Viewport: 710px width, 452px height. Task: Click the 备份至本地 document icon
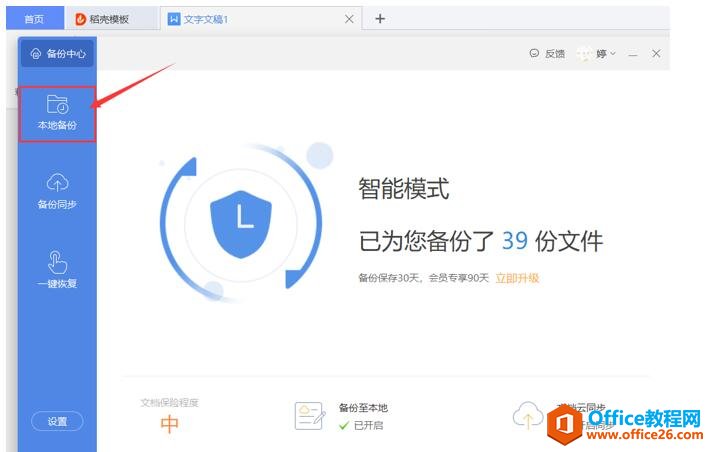point(310,415)
